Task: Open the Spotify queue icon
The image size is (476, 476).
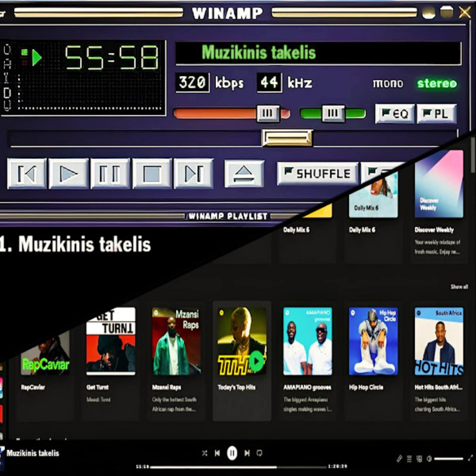Action: coord(409,459)
